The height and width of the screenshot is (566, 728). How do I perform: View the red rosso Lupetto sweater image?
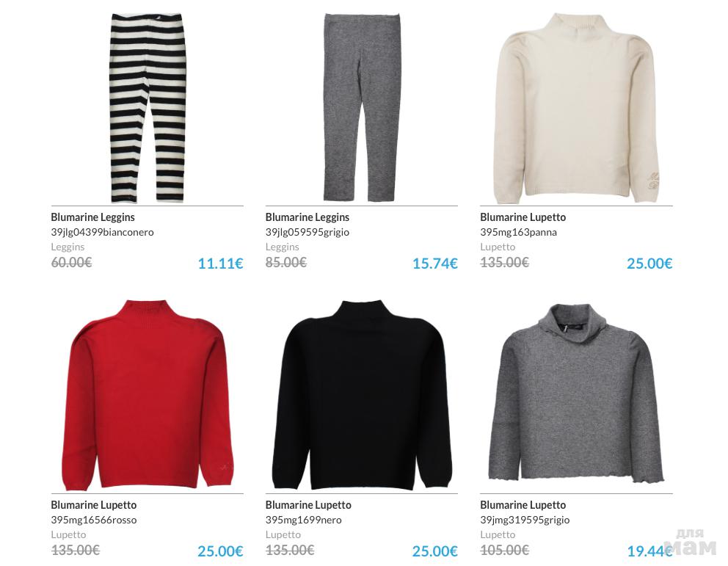click(x=148, y=395)
